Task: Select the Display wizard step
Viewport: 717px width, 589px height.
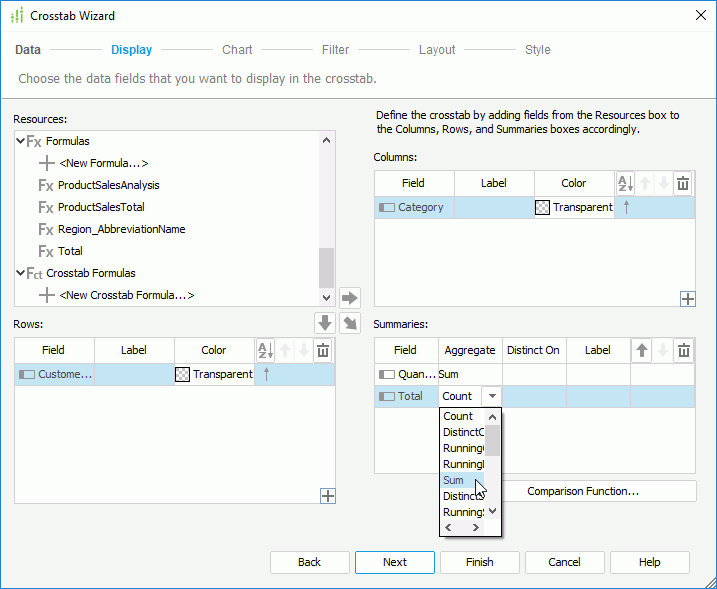Action: (132, 49)
